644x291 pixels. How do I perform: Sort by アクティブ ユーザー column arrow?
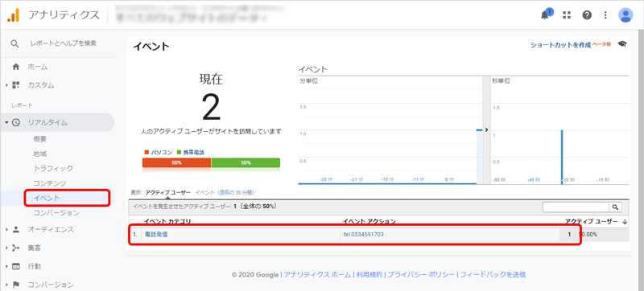pyautogui.click(x=625, y=222)
